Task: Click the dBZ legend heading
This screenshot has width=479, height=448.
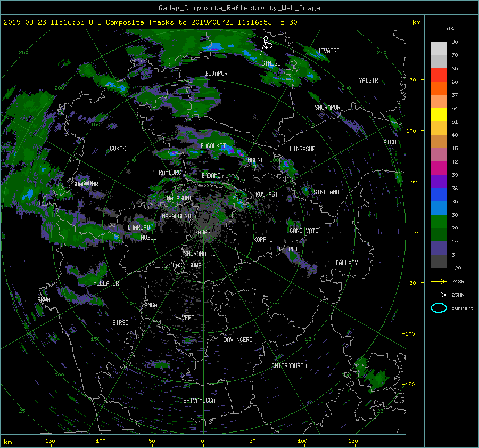Action: point(451,29)
